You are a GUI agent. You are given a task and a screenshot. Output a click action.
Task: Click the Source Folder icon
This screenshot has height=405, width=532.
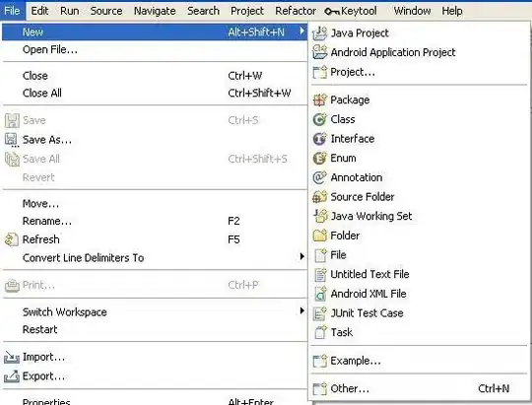pos(319,196)
